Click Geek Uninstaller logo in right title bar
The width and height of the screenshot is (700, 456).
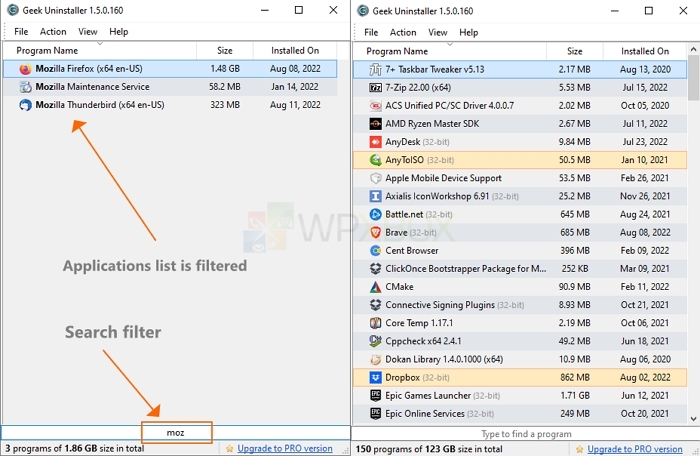pos(363,11)
